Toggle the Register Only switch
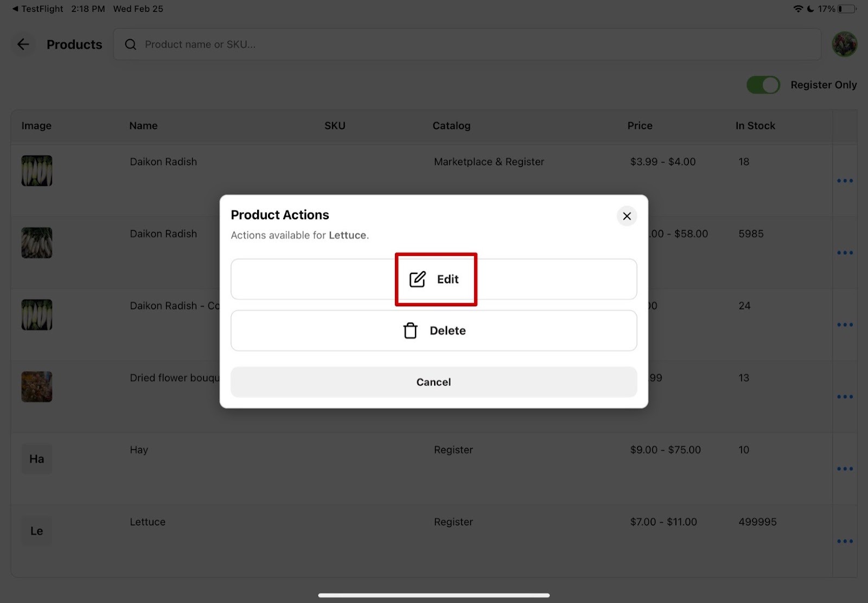The height and width of the screenshot is (603, 868). point(763,85)
